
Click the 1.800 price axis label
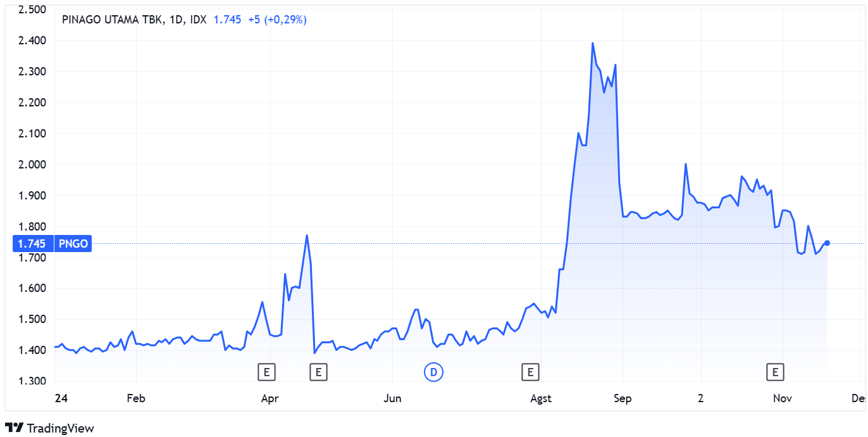33,227
